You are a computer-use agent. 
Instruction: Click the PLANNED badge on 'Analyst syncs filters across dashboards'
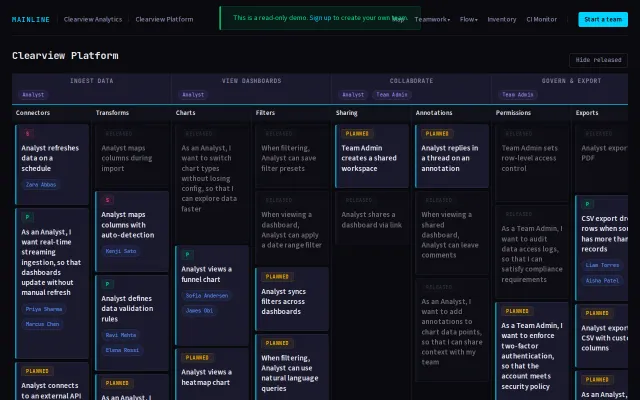[277, 277]
